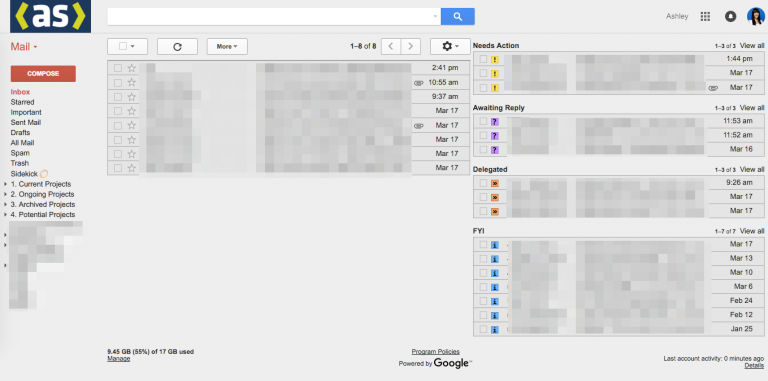The image size is (768, 381).
Task: Tick checkbox of the Mar 16 Awaiting Reply email
Action: coord(483,149)
